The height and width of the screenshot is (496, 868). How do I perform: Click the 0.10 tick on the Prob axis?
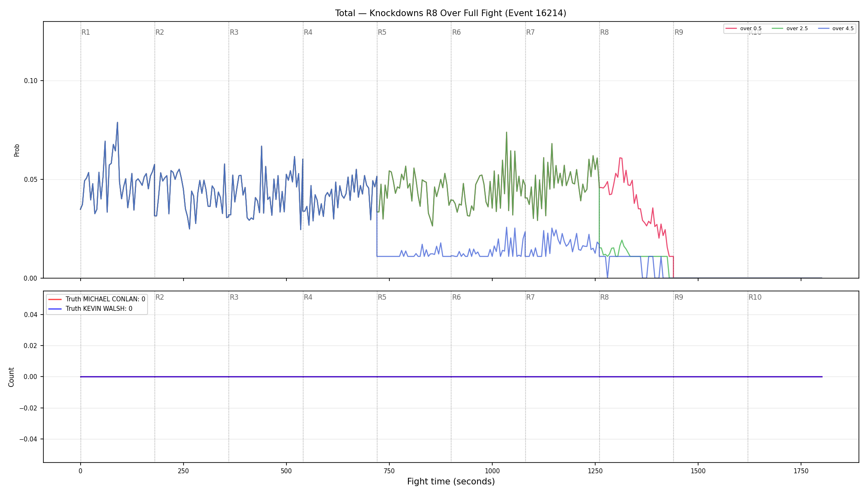(31, 81)
